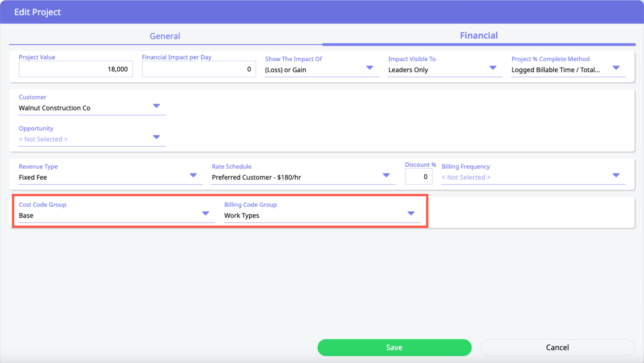Select the Preferred Customer - $180/hr rate value
Viewport: 644px width, 363px height.
(256, 177)
